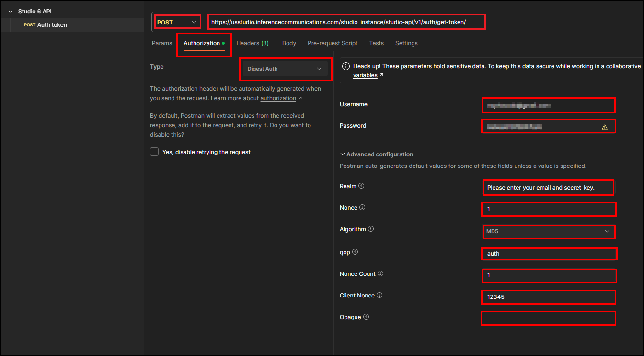Image resolution: width=644 pixels, height=356 pixels.
Task: Open the Pre-request Script tab
Action: [x=333, y=43]
